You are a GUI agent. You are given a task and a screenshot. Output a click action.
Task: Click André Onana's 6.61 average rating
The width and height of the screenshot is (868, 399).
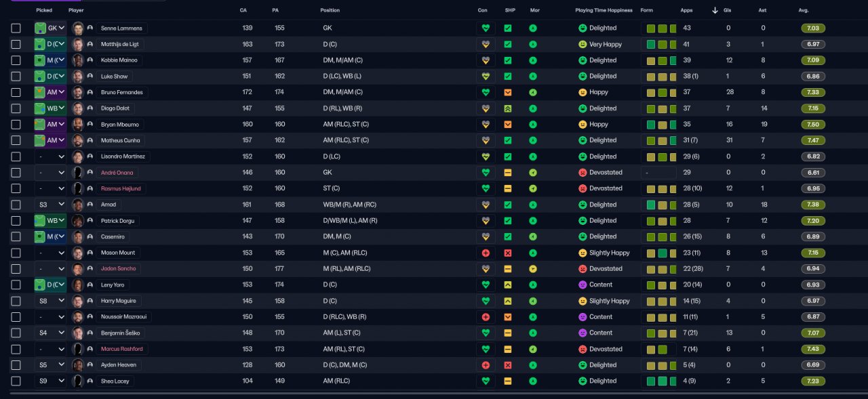(x=813, y=173)
